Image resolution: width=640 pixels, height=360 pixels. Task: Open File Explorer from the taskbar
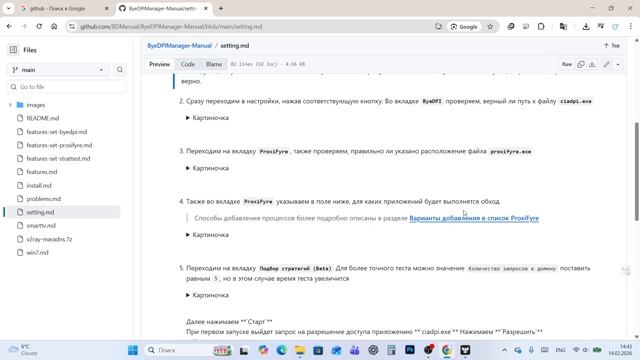click(300, 350)
